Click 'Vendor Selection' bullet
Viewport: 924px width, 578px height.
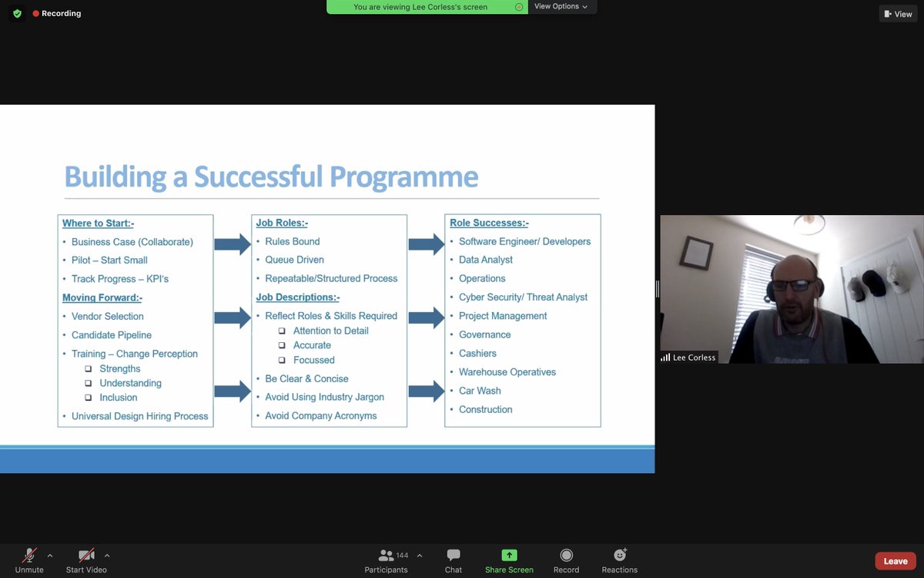pyautogui.click(x=108, y=317)
